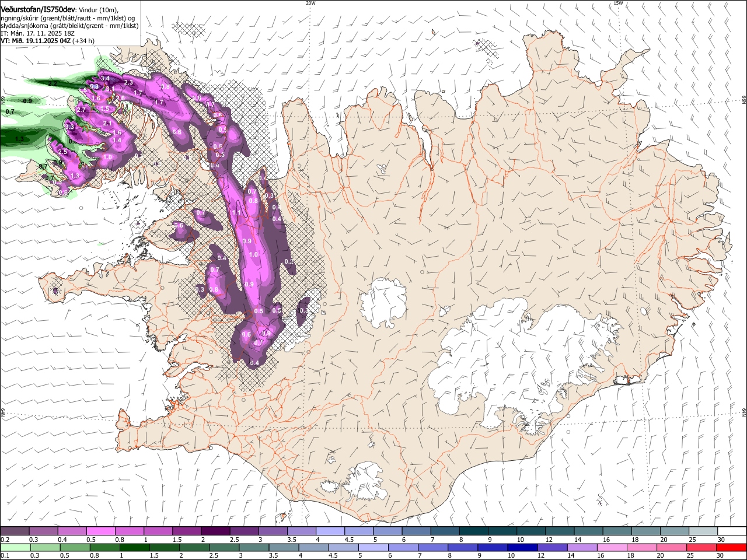This screenshot has height=560, width=747.
Task: Click the light pink 16–18 swatch in lower legend
Action: 612,547
